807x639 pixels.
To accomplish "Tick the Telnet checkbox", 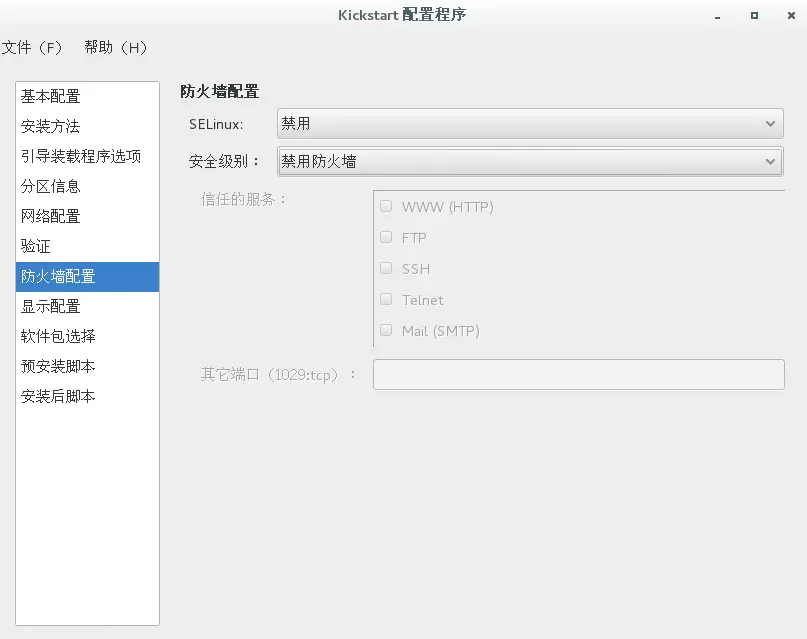I will point(386,300).
